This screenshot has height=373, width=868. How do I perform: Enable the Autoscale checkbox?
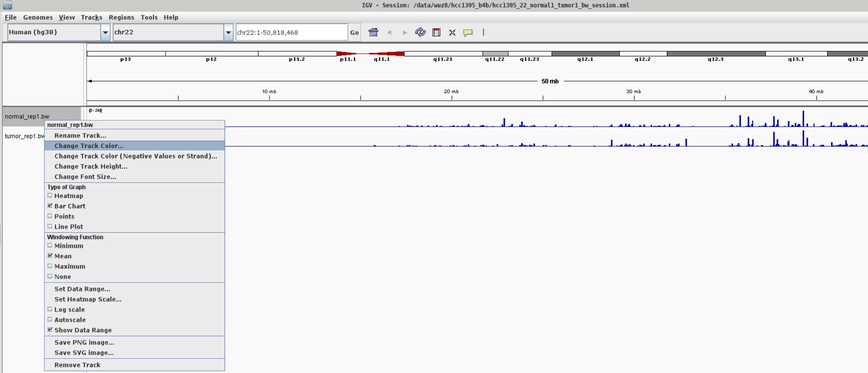coord(50,320)
